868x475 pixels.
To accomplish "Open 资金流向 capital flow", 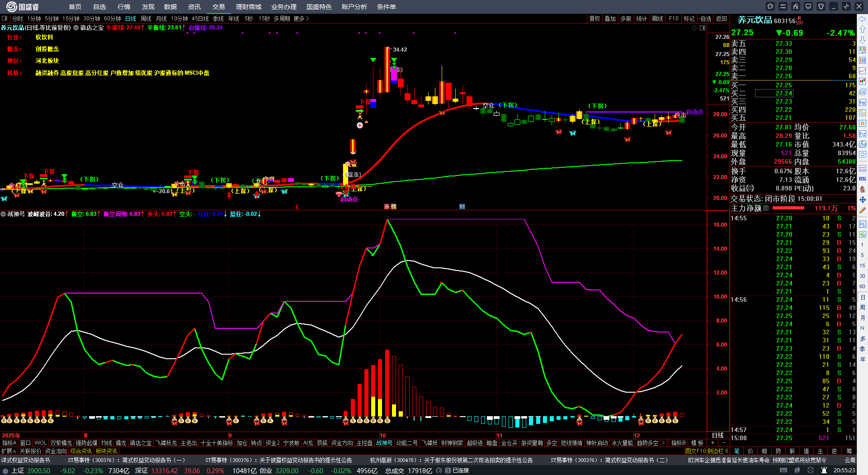I will click(x=56, y=451).
